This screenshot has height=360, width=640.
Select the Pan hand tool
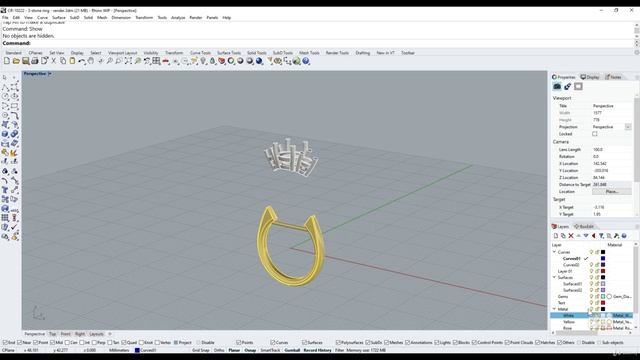point(91,61)
